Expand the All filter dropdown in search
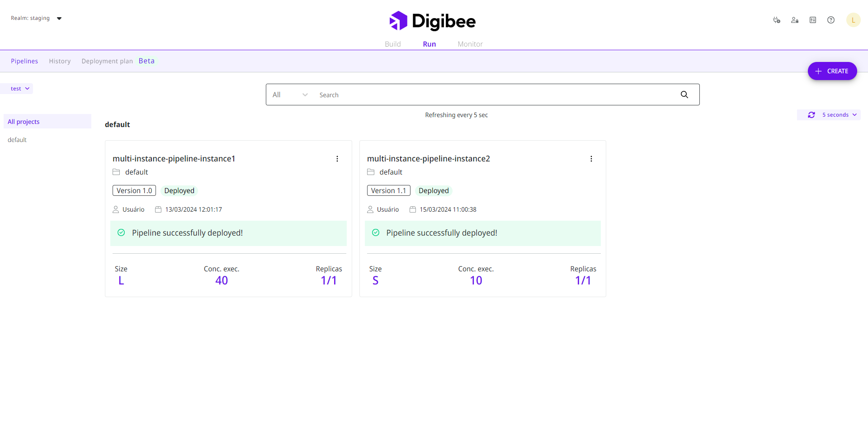 click(x=290, y=95)
